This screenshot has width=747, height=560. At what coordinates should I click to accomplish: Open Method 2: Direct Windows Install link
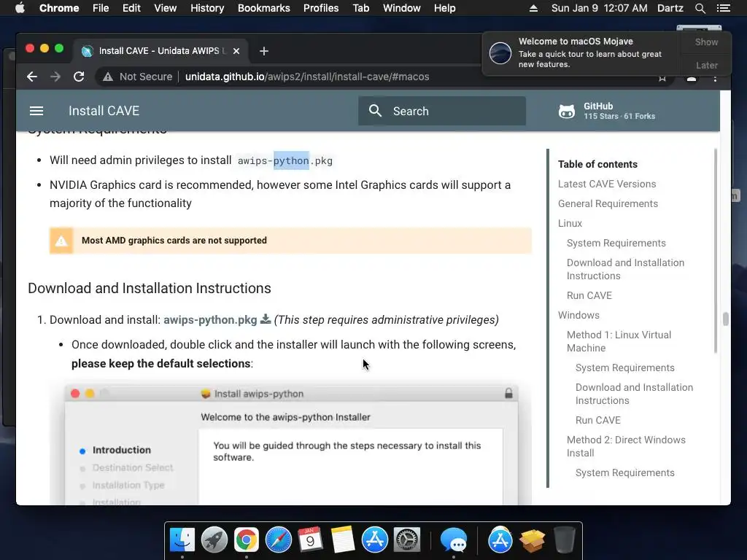point(626,446)
